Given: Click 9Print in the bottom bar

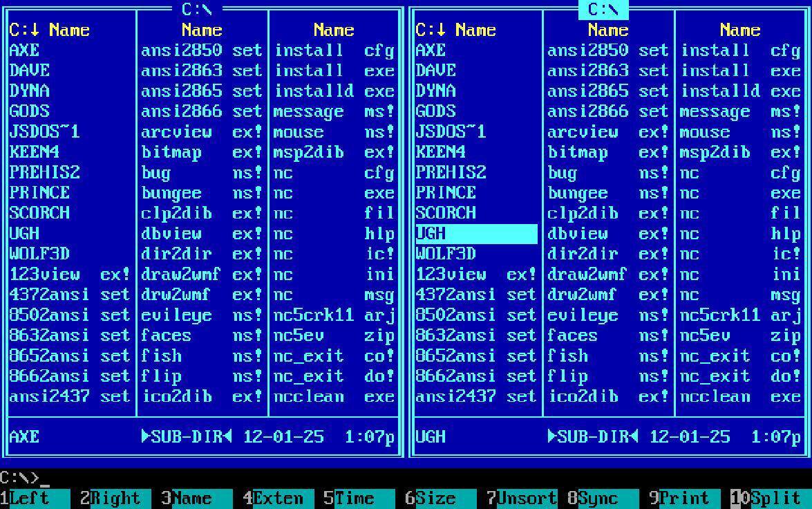Looking at the screenshot, I should 682,499.
